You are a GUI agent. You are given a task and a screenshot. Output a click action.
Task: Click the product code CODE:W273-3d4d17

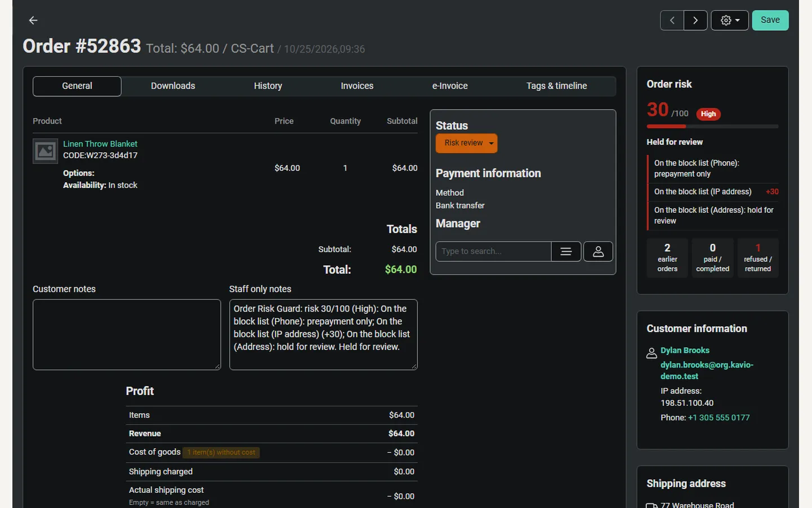100,155
